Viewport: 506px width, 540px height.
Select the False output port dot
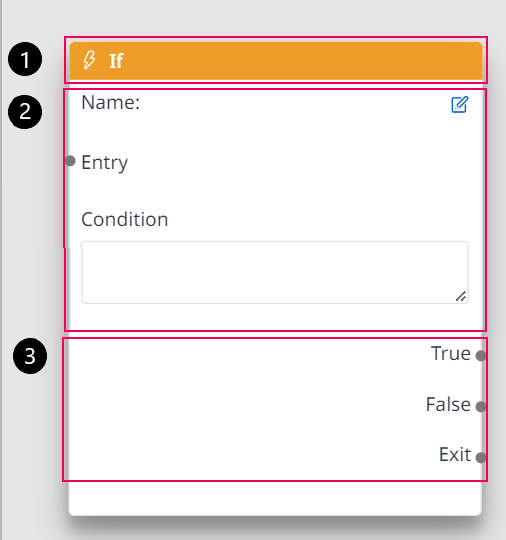tap(481, 407)
